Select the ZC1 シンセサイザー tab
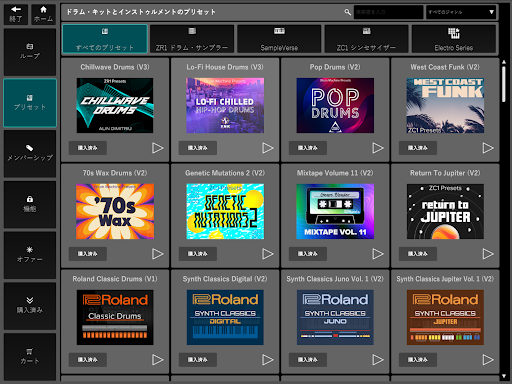The image size is (512, 384). point(367,39)
